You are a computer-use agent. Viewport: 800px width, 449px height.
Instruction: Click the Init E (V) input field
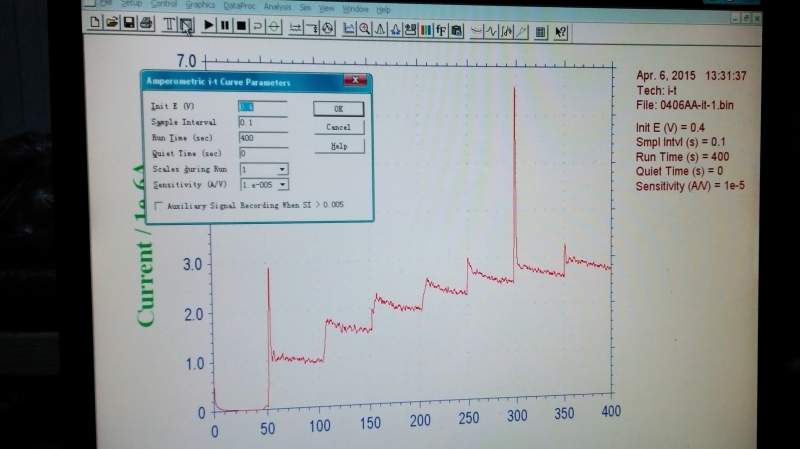(x=263, y=107)
